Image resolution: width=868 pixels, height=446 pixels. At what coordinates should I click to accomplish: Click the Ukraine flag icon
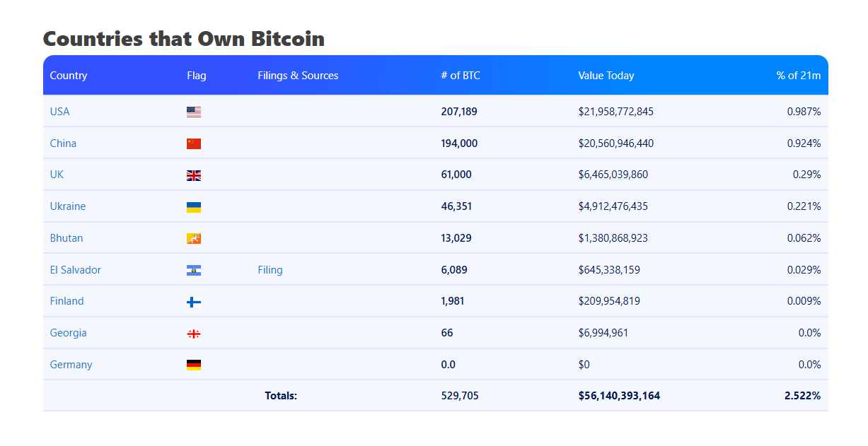(194, 207)
